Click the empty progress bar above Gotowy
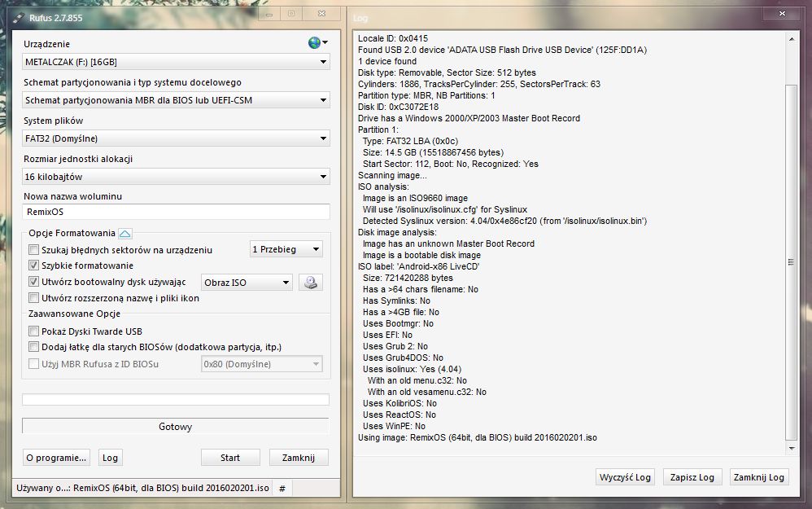This screenshot has width=812, height=509. point(176,399)
